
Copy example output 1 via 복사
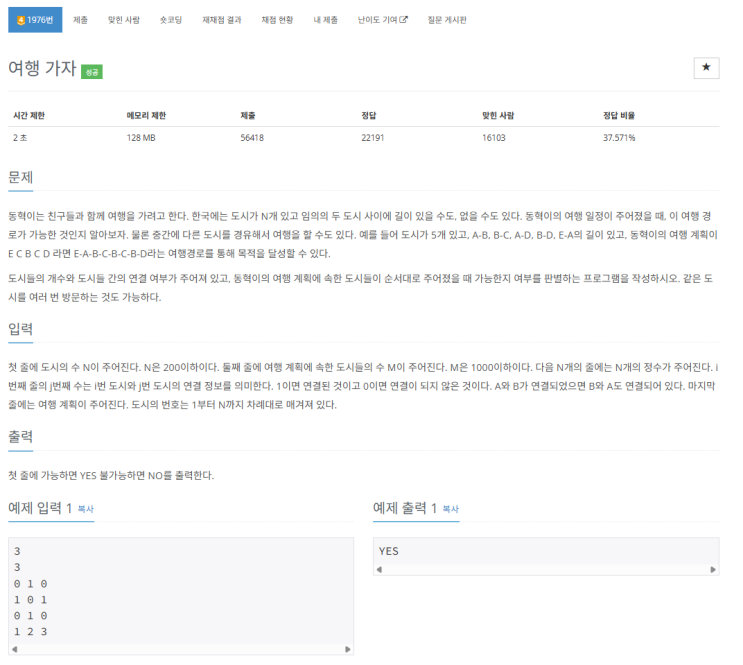(x=451, y=509)
